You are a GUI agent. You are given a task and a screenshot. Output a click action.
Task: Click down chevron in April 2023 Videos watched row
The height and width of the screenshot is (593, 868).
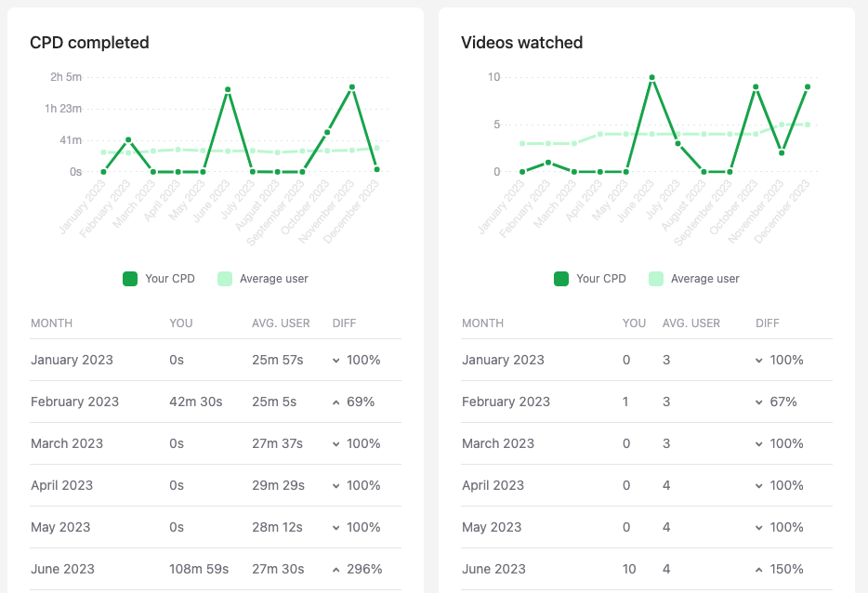coord(759,485)
